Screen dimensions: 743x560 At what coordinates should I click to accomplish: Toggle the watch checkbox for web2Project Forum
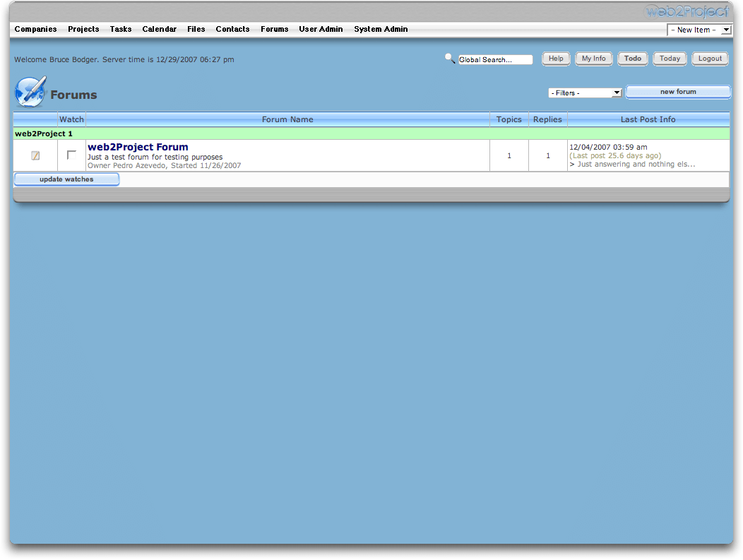(x=71, y=155)
